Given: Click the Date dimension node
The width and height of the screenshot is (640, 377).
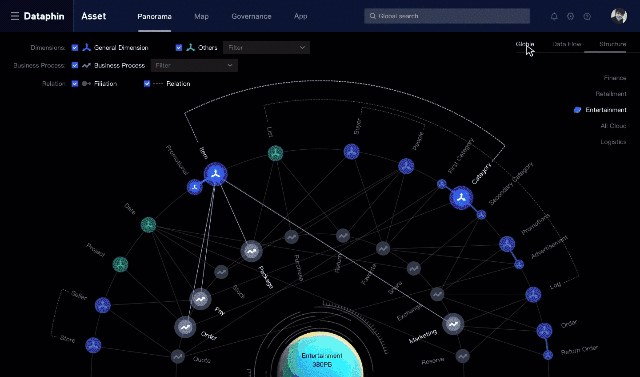Looking at the screenshot, I should 148,225.
